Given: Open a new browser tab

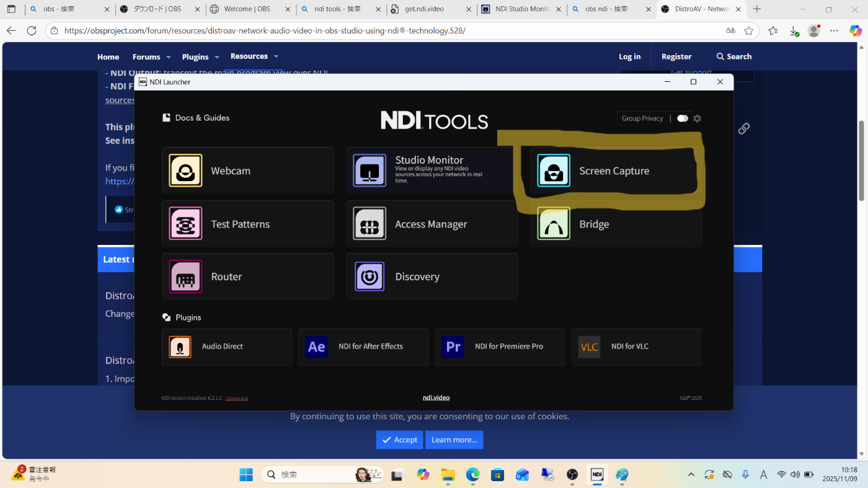Looking at the screenshot, I should click(x=756, y=9).
